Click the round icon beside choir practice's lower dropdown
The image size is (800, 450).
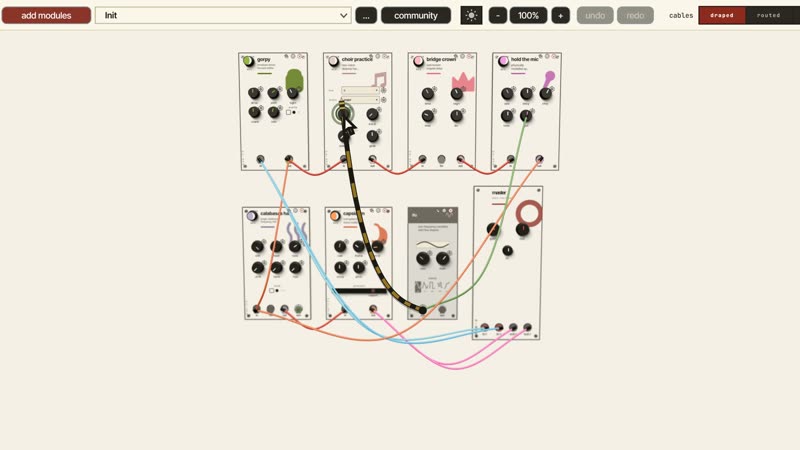tap(384, 100)
